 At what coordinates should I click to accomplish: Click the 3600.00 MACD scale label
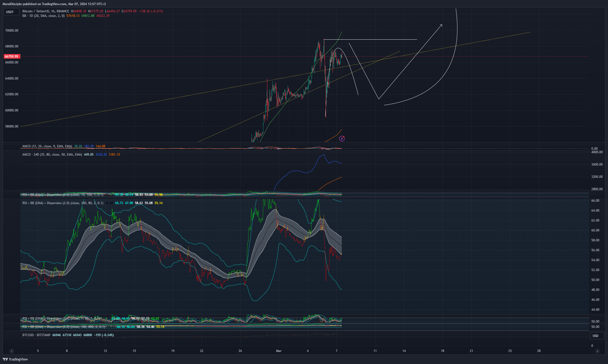(x=597, y=164)
